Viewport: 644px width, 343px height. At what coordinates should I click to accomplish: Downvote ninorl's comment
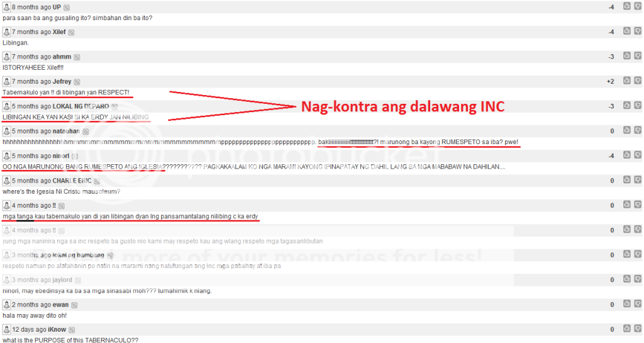click(x=638, y=154)
